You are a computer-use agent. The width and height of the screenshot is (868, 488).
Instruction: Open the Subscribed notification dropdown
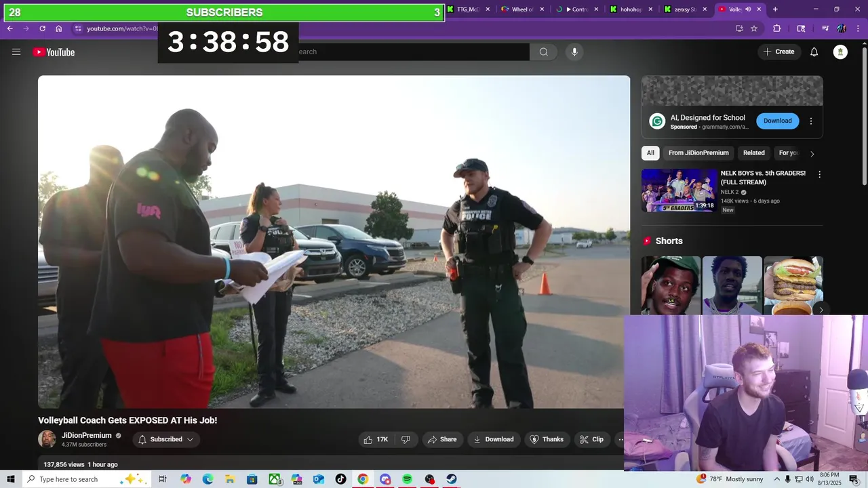click(166, 439)
